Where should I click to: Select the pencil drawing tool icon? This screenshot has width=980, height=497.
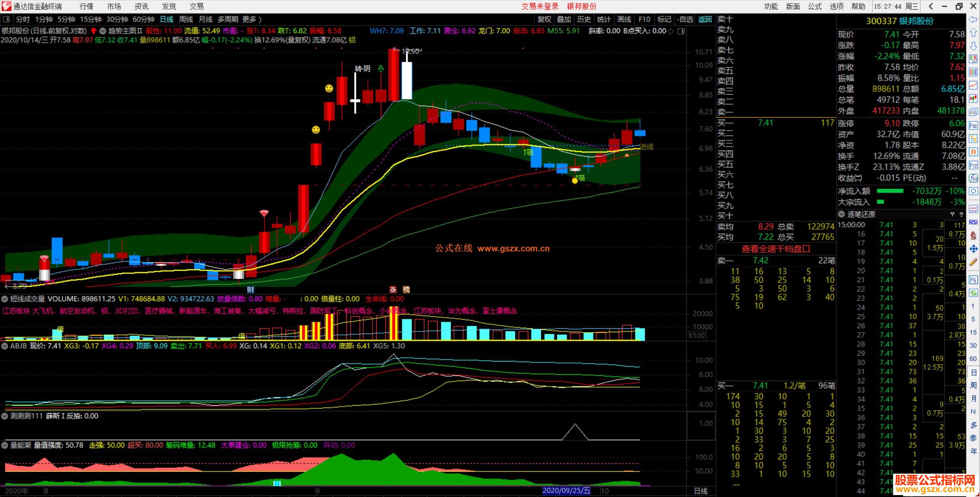click(973, 262)
